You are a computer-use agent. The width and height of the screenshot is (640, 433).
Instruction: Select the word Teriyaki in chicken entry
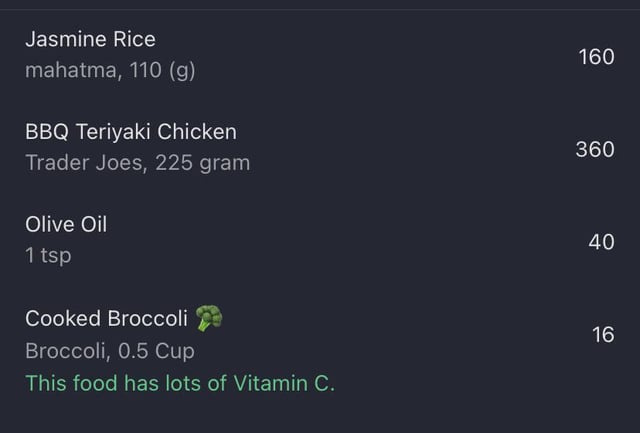coord(113,132)
